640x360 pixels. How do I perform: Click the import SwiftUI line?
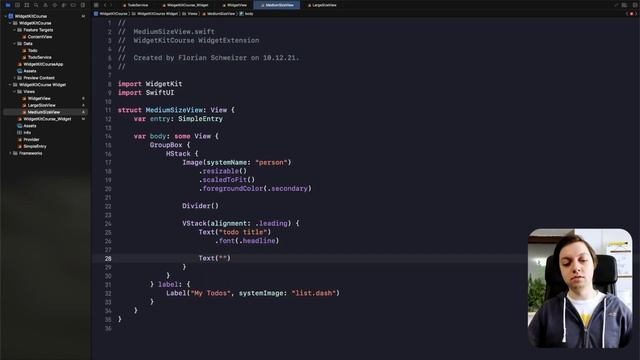[146, 93]
